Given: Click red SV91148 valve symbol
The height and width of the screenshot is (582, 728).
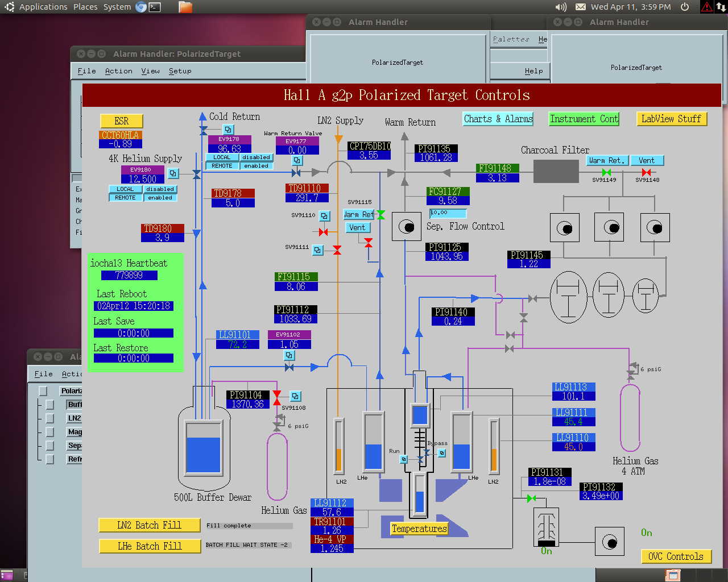Looking at the screenshot, I should [x=646, y=172].
